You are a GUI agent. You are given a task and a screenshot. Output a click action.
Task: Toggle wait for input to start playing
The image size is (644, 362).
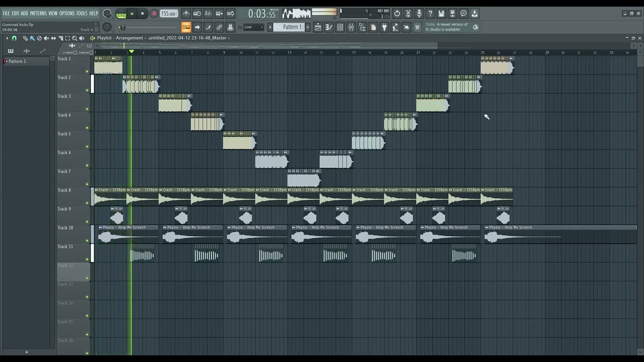pos(197,14)
